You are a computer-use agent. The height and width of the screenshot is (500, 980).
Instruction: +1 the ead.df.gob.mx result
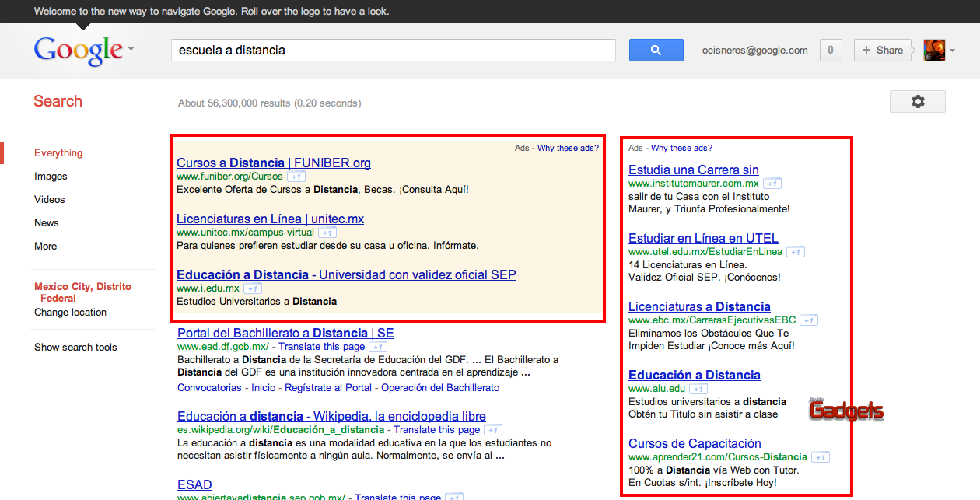pyautogui.click(x=378, y=347)
